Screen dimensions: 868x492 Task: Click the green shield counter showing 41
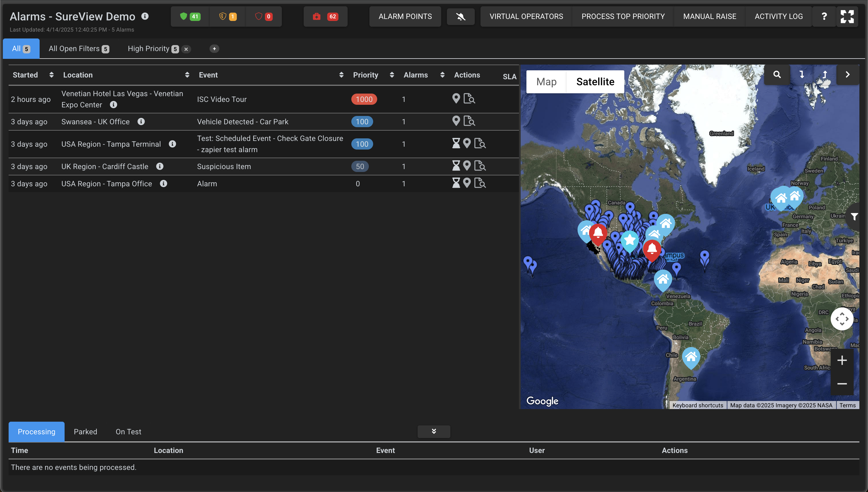tap(190, 16)
